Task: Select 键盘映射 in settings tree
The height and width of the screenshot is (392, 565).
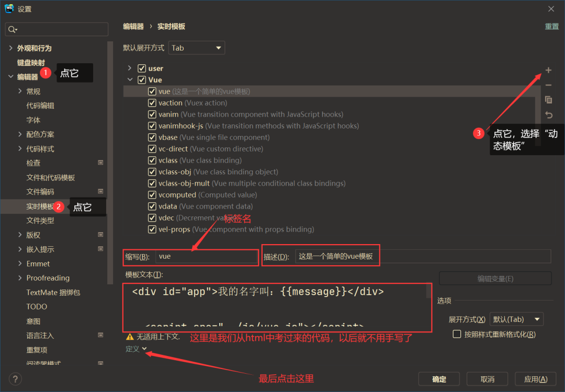Action: click(31, 63)
